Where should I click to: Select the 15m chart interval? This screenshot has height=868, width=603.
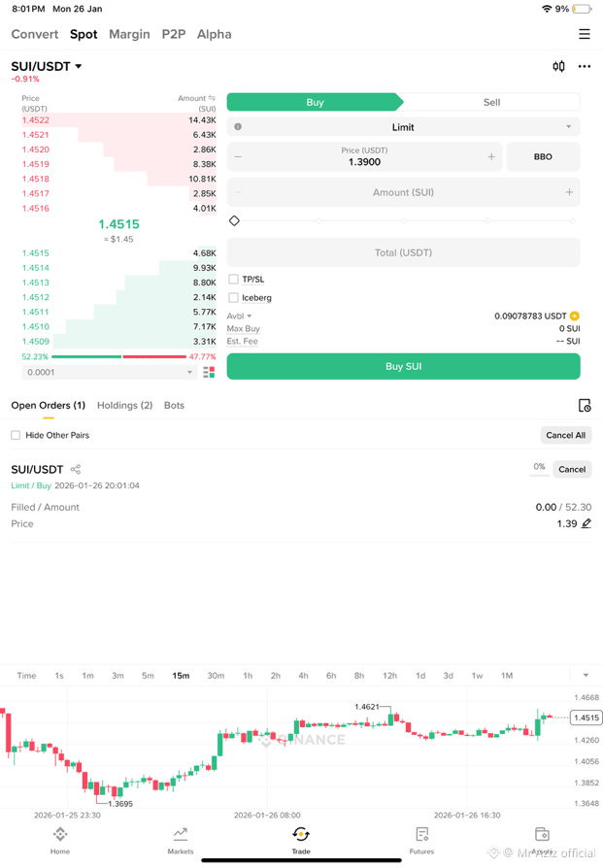coord(181,676)
